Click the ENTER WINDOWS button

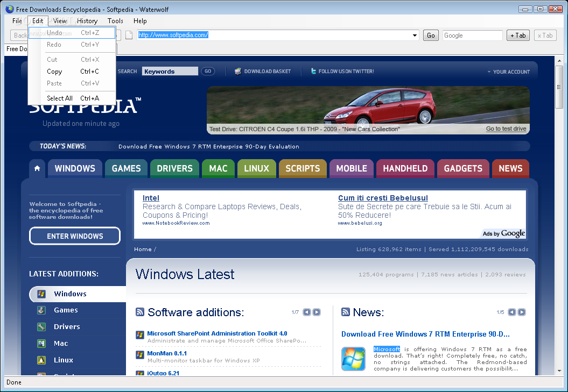point(75,236)
